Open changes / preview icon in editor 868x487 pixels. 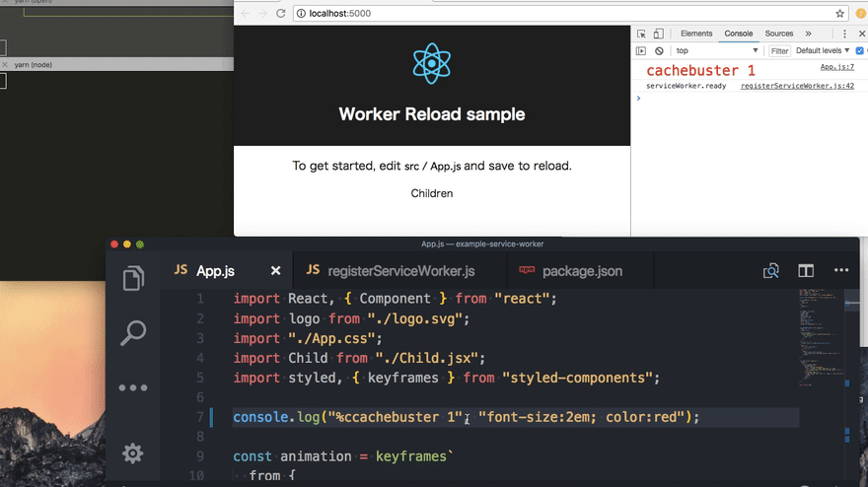[771, 271]
